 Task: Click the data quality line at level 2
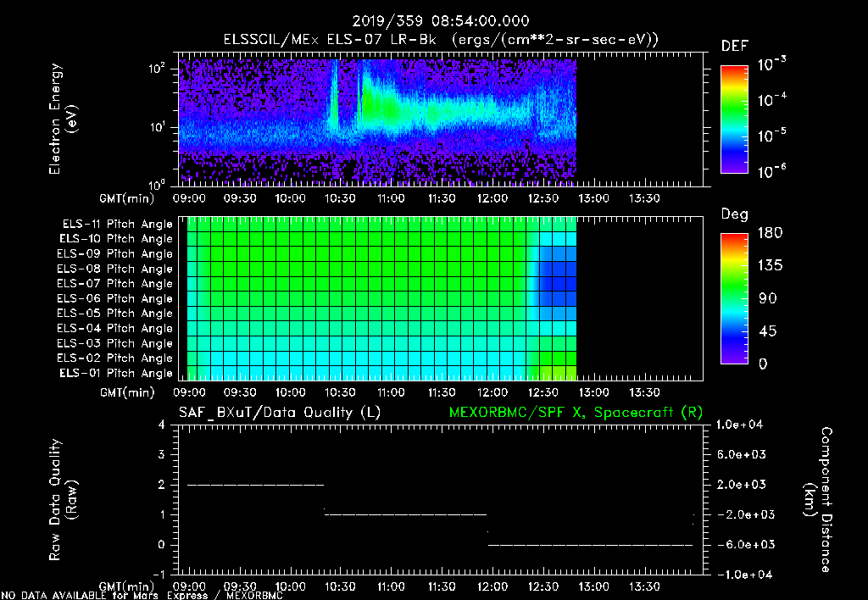(255, 485)
